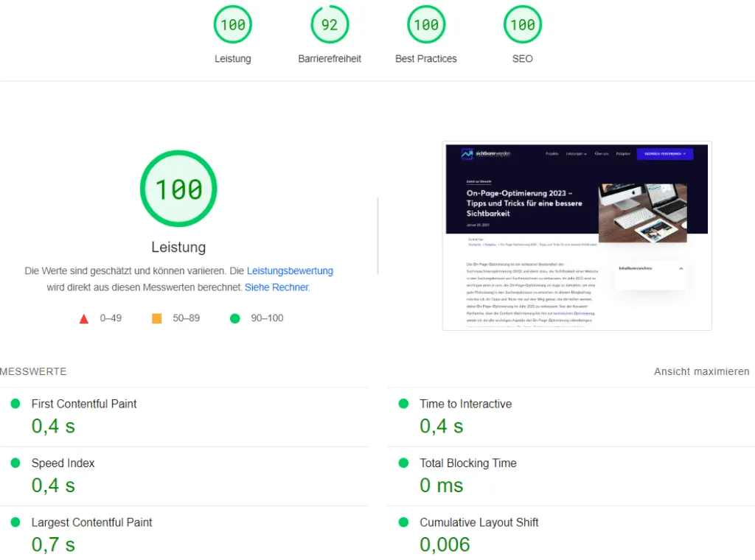Click the green dot next to First Contentful Paint
This screenshot has height=560, width=755.
pyautogui.click(x=15, y=404)
